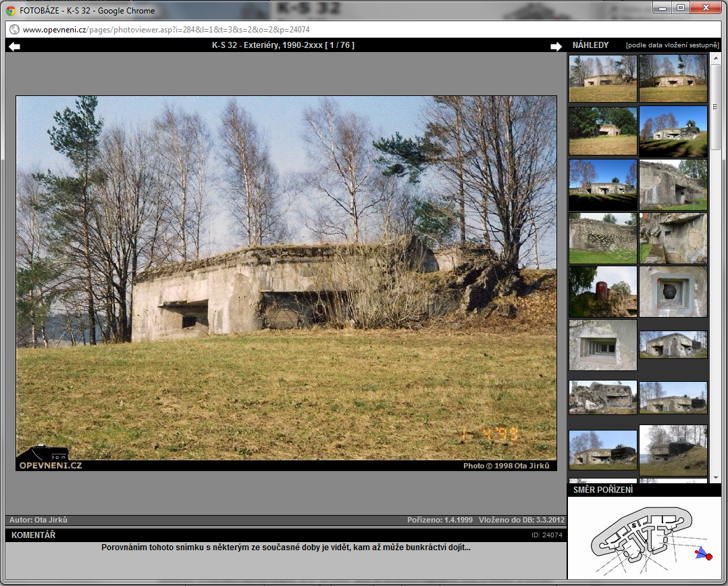Click the camera direction marker on floor plan

point(704,554)
